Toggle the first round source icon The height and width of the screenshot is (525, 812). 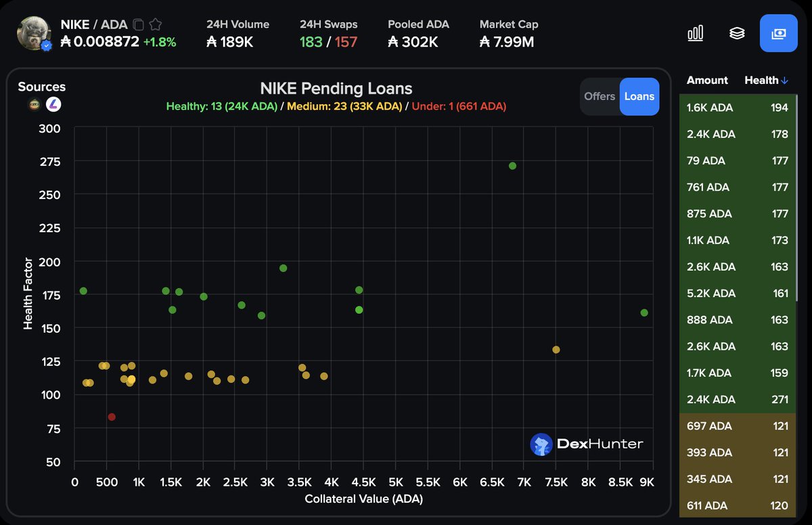point(35,104)
